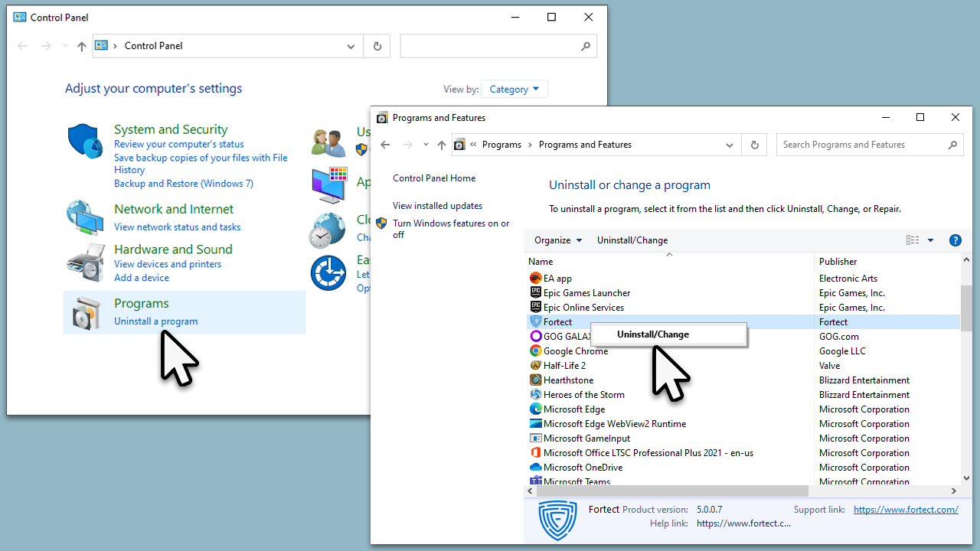980x551 pixels.
Task: Click View devices and printers link
Action: (x=168, y=264)
